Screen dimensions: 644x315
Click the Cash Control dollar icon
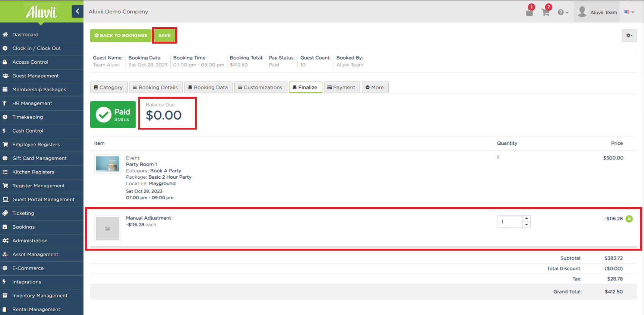pyautogui.click(x=4, y=131)
